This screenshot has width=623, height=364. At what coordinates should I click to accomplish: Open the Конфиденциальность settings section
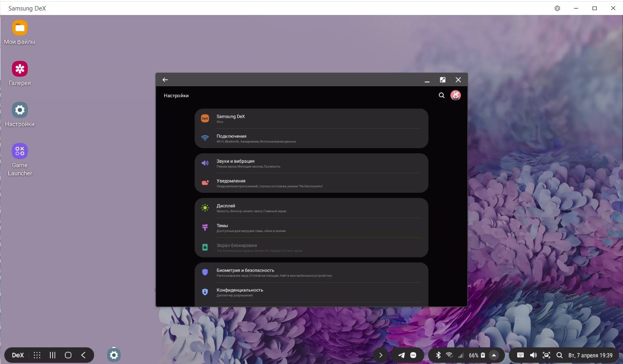point(311,292)
